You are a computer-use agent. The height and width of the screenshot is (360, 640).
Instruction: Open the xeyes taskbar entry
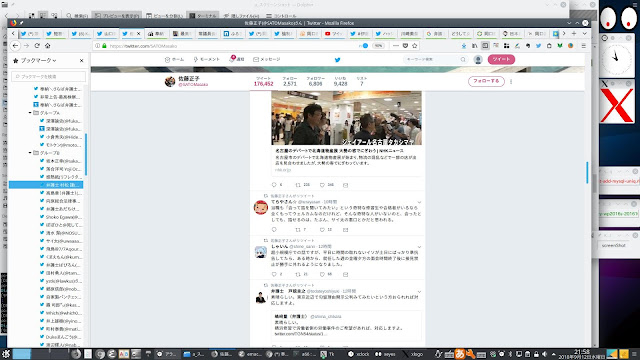[385, 354]
